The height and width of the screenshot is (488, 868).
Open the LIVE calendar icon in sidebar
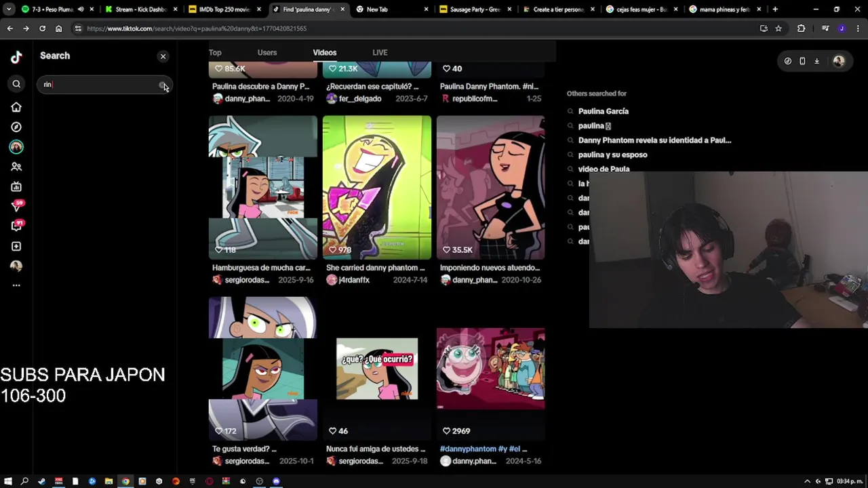pos(16,186)
